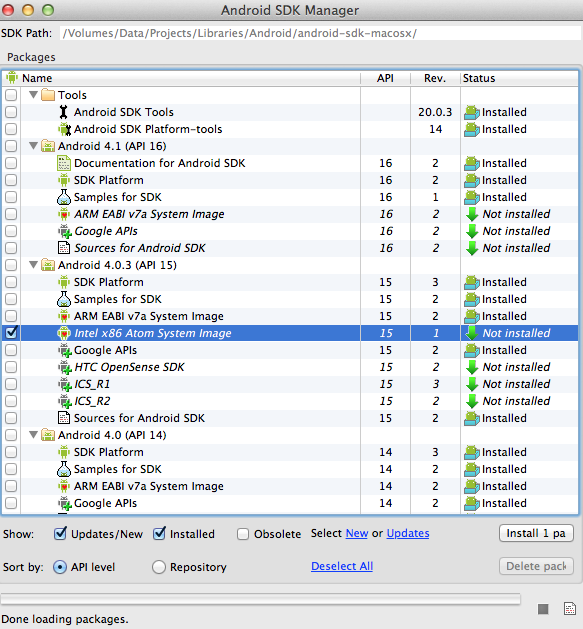Click the ICS_R1 add-on icon
Image resolution: width=583 pixels, height=629 pixels.
coord(65,384)
